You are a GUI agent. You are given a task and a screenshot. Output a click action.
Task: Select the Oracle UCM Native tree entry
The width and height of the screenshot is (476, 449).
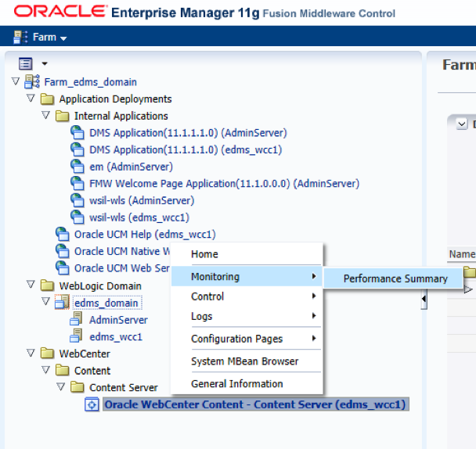pos(122,252)
